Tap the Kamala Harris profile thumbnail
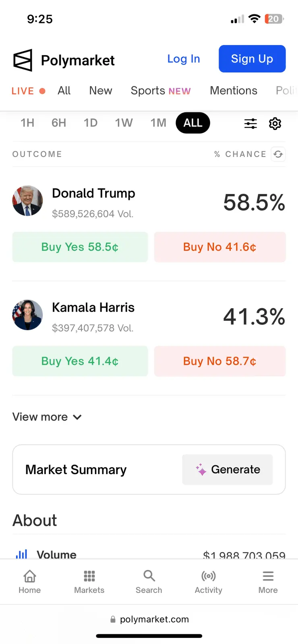The image size is (298, 644). tap(27, 315)
